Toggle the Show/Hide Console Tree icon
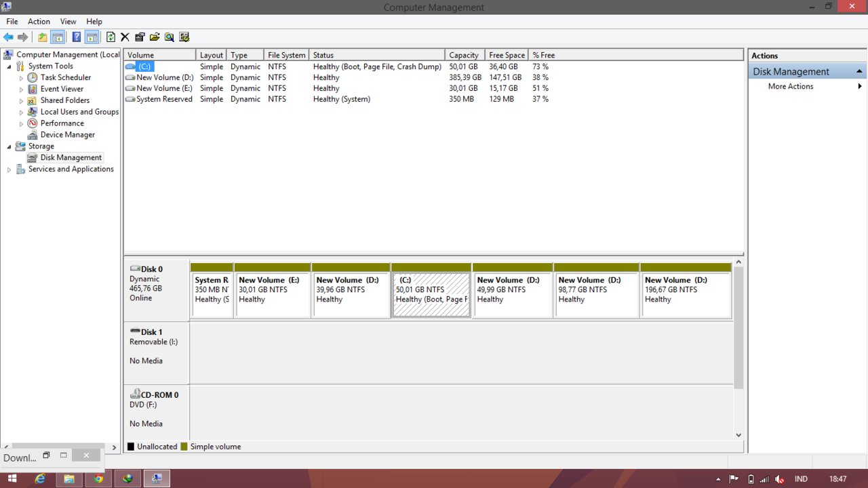Viewport: 868px width, 488px height. pyautogui.click(x=58, y=37)
